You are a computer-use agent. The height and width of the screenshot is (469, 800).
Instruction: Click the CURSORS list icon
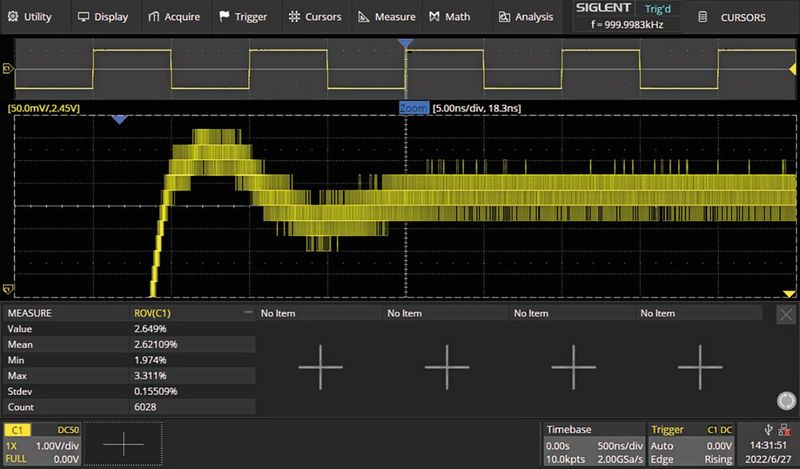pyautogui.click(x=703, y=17)
